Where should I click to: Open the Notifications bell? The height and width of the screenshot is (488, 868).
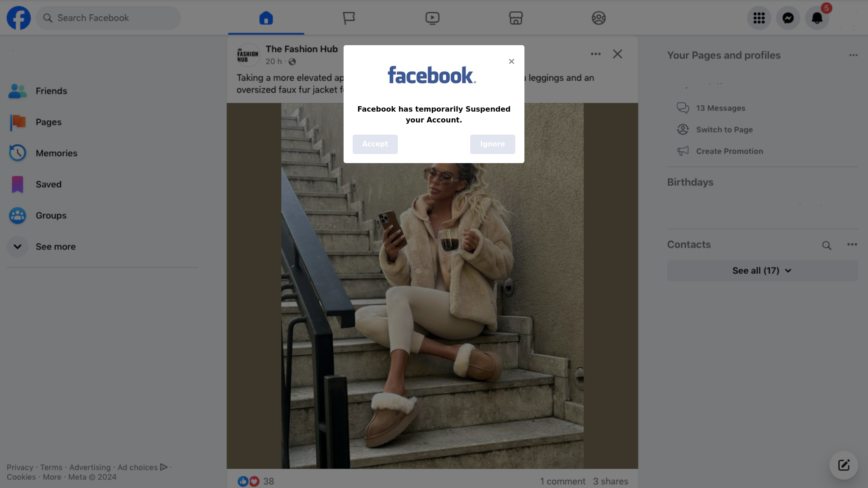pyautogui.click(x=817, y=18)
